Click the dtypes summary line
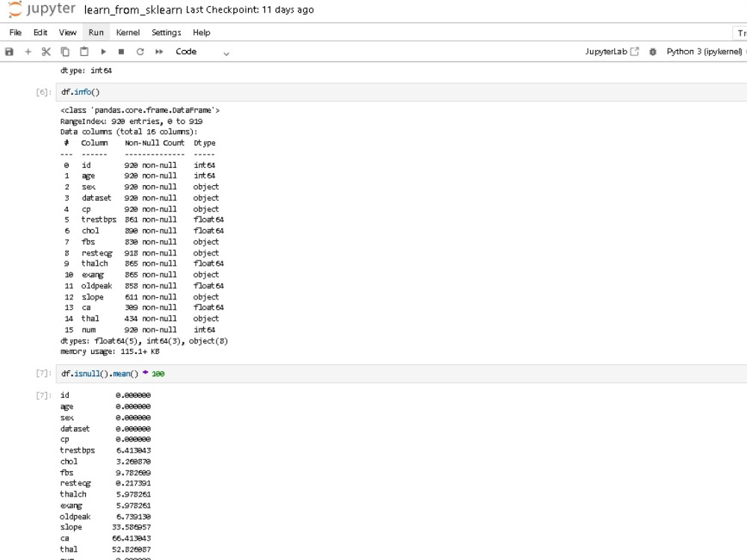This screenshot has width=747, height=560. (144, 341)
